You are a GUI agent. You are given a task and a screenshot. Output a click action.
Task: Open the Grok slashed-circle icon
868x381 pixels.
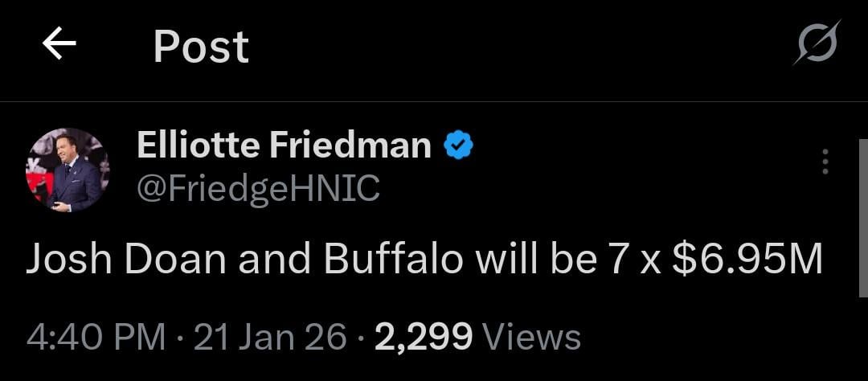(x=815, y=43)
